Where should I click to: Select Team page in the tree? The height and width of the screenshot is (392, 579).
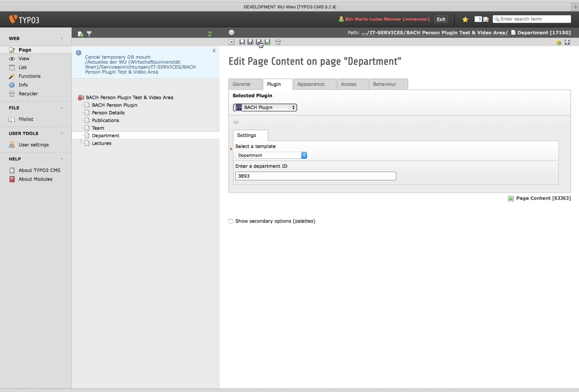click(98, 128)
